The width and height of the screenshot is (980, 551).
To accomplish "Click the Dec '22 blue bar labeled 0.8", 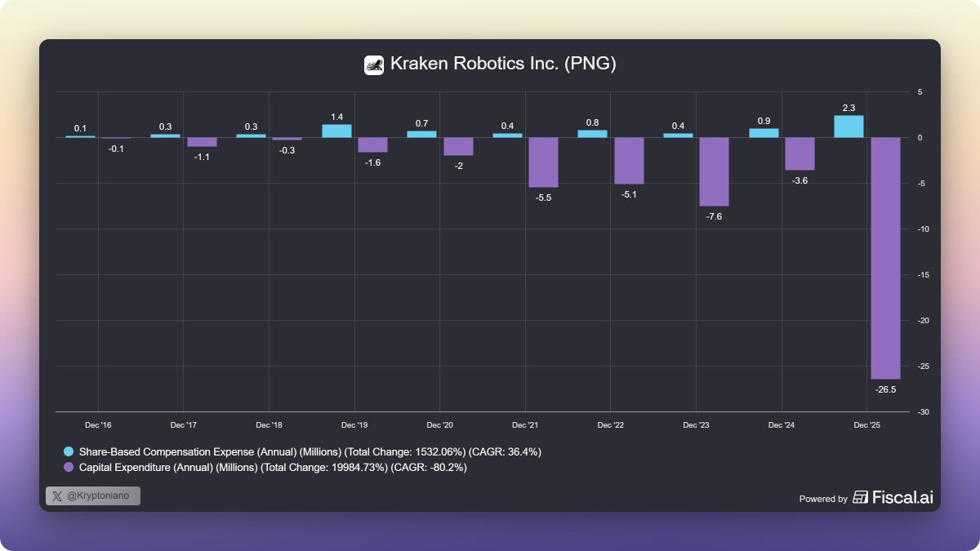I will click(593, 134).
